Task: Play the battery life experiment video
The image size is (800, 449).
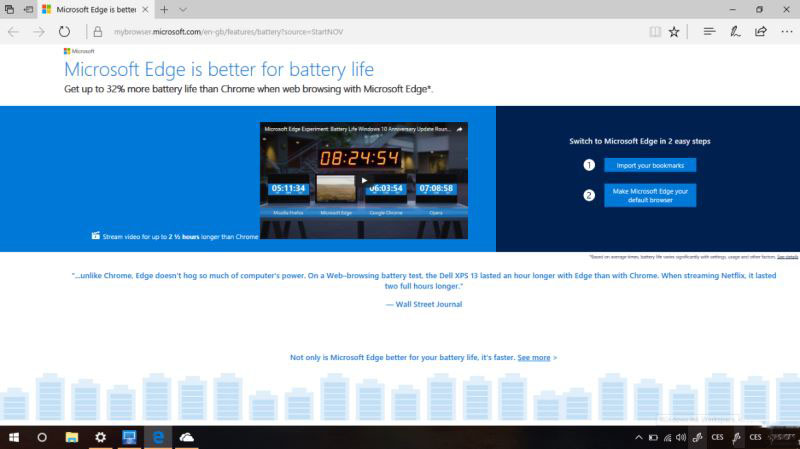Action: pyautogui.click(x=364, y=180)
